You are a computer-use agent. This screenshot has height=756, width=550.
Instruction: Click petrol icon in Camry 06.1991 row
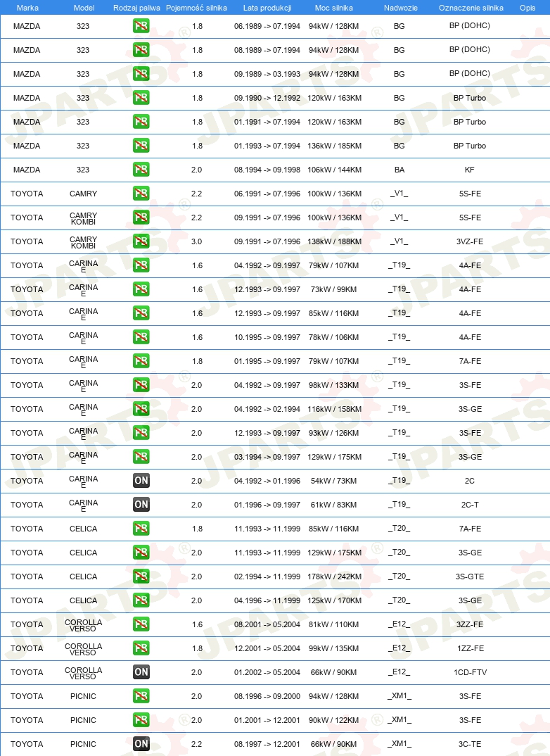141,194
